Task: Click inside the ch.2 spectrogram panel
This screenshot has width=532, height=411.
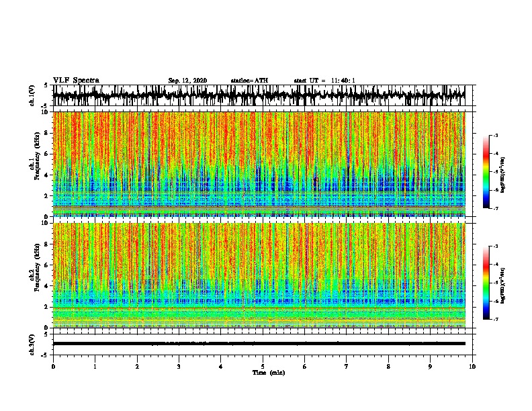Action: [x=259, y=275]
